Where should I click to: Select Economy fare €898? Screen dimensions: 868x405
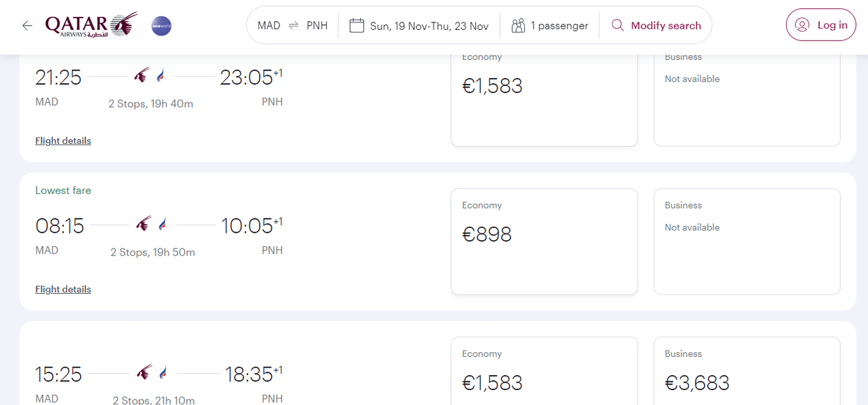[x=545, y=242]
